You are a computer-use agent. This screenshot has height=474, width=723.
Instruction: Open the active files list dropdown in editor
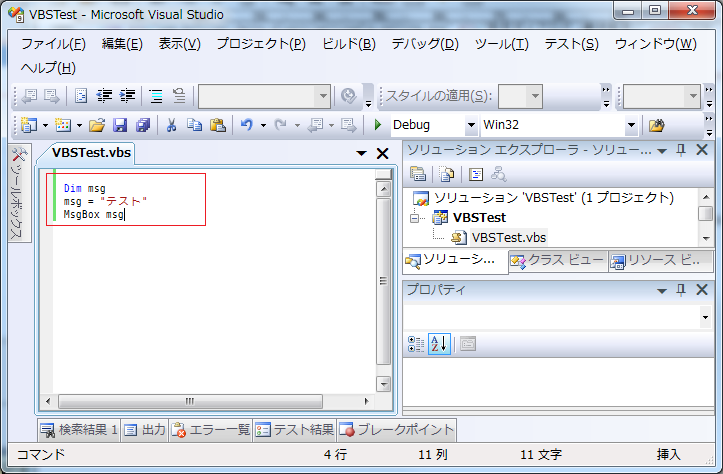click(361, 153)
